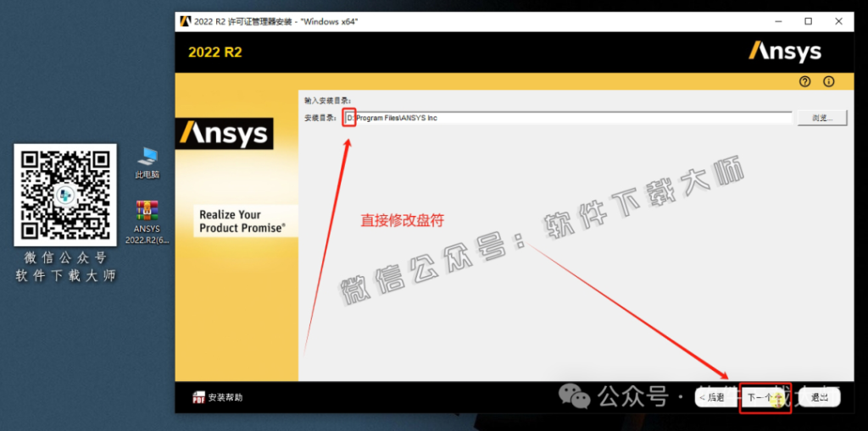Click the Ansys logo in the black header
The height and width of the screenshot is (431, 868).
tap(785, 52)
